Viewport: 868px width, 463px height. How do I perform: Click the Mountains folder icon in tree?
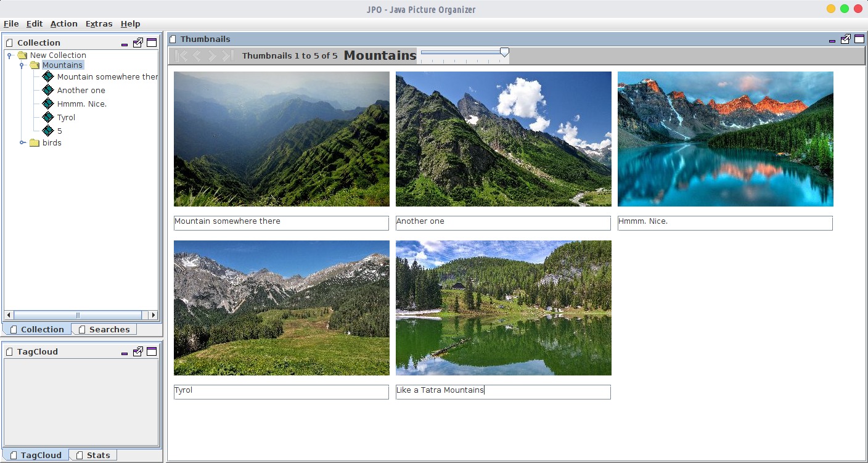35,65
